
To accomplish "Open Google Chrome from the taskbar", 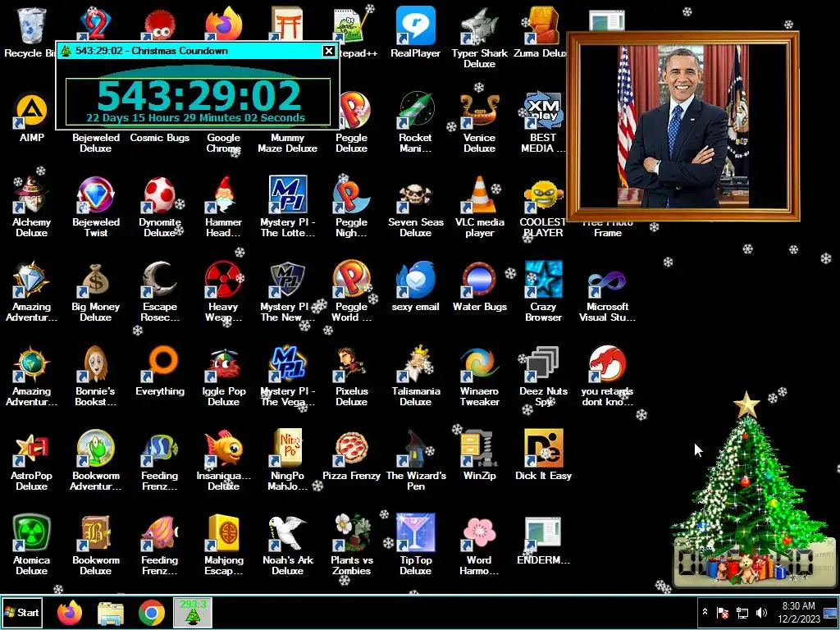I will tap(152, 613).
